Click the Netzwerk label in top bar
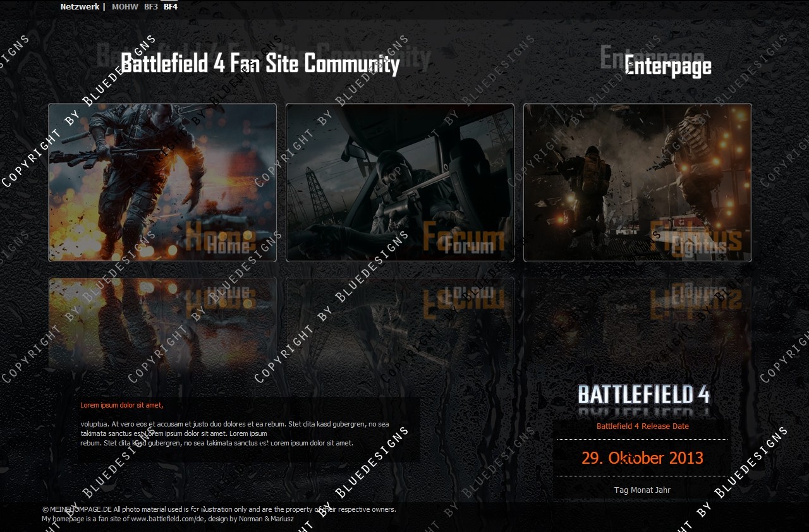Screen dimensions: 809x532 (80, 7)
